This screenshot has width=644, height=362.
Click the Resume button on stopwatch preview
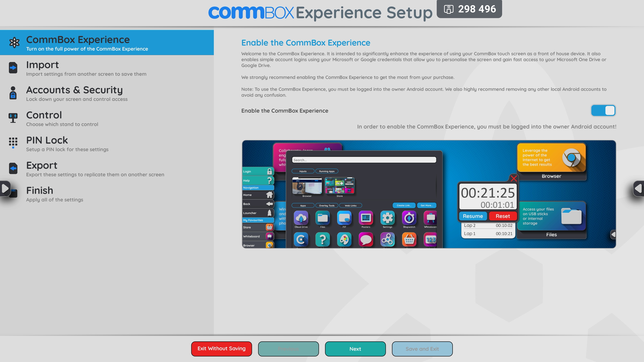tap(473, 216)
